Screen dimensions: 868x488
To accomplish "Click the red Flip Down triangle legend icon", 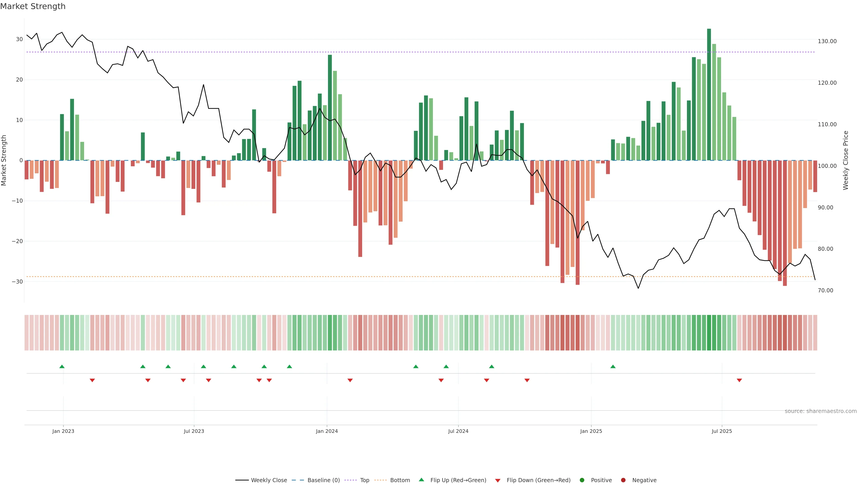I will click(498, 481).
